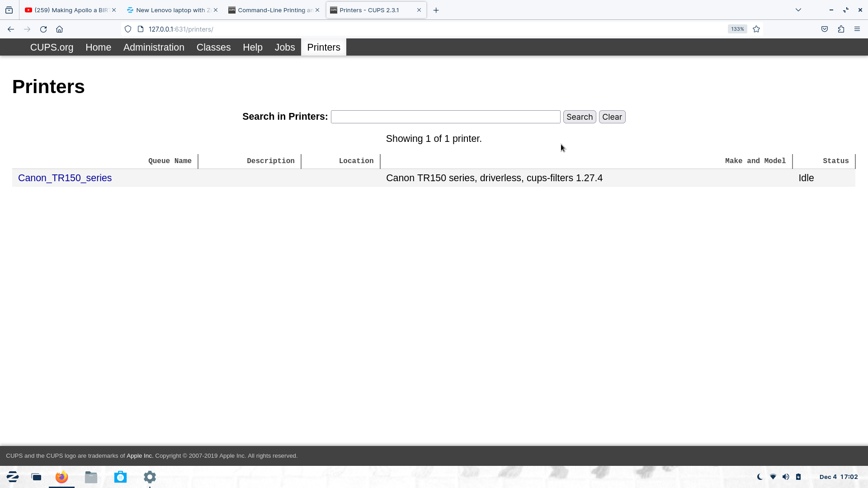Click the Search in Printers text field
Viewport: 868px width, 488px height.
(x=445, y=117)
